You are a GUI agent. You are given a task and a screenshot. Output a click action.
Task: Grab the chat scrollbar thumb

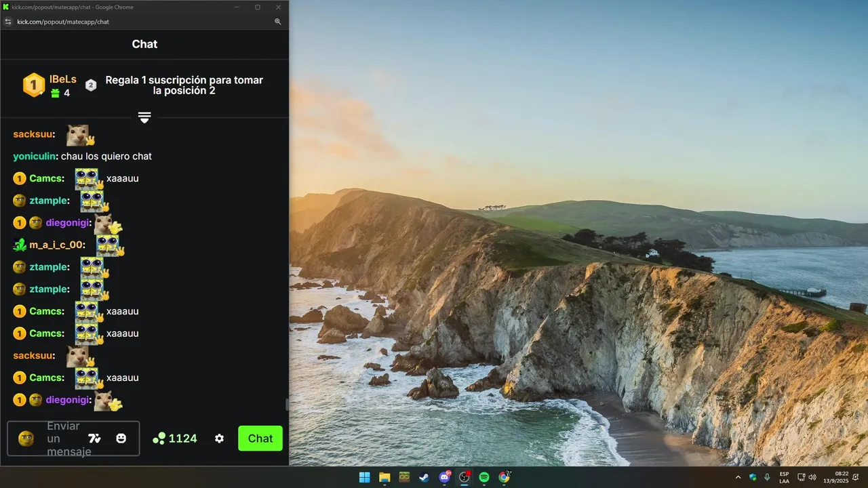[x=287, y=405]
